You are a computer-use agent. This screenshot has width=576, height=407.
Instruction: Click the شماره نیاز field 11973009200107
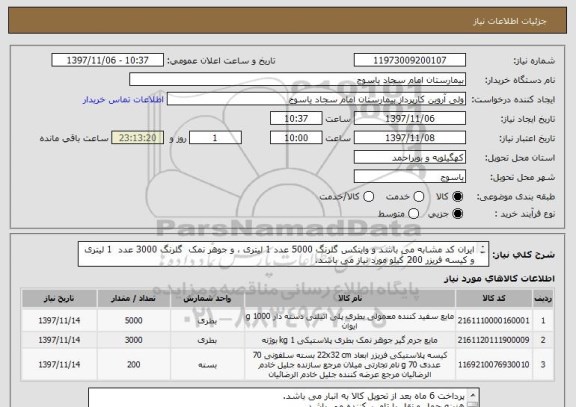tap(410, 60)
